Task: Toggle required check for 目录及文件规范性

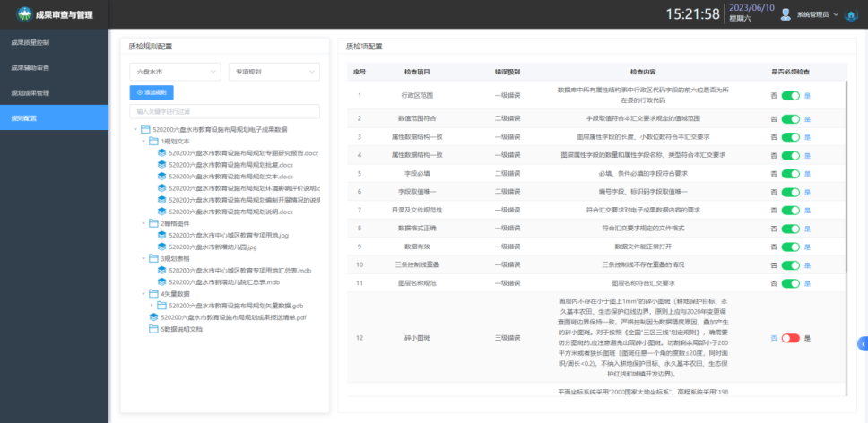Action: pyautogui.click(x=791, y=211)
